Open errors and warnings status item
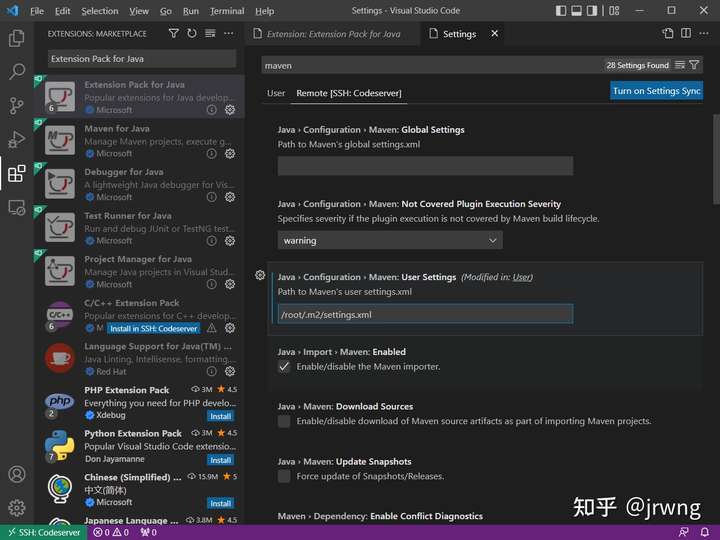Viewport: 720px width, 540px height. (x=111, y=533)
